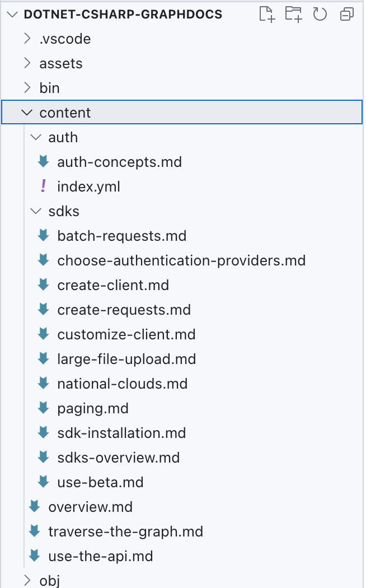
Task: Expand the assets folder
Action: point(27,63)
